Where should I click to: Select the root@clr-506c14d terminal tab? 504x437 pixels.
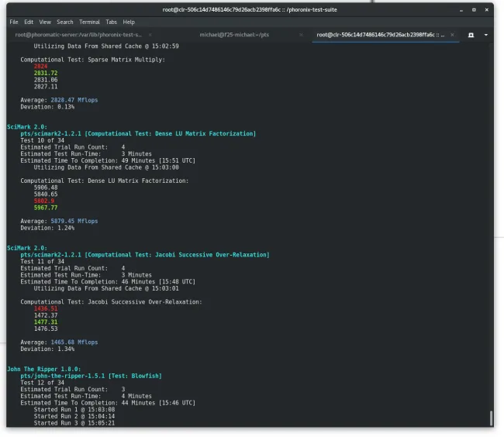coord(380,35)
